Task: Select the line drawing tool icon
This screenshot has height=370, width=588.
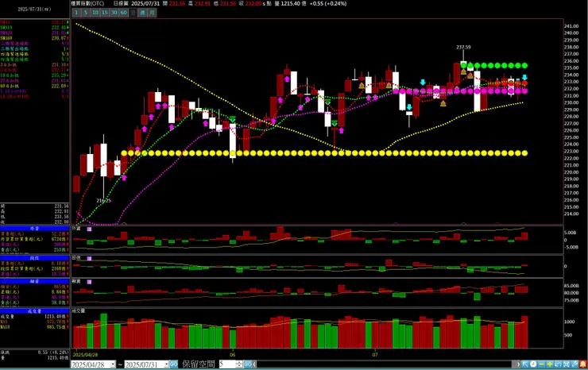Action: point(574,364)
